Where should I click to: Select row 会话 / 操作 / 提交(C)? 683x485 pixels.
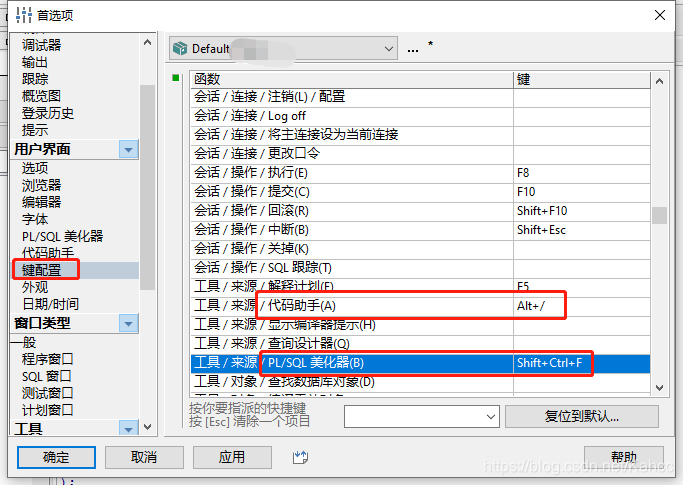[x=420, y=192]
